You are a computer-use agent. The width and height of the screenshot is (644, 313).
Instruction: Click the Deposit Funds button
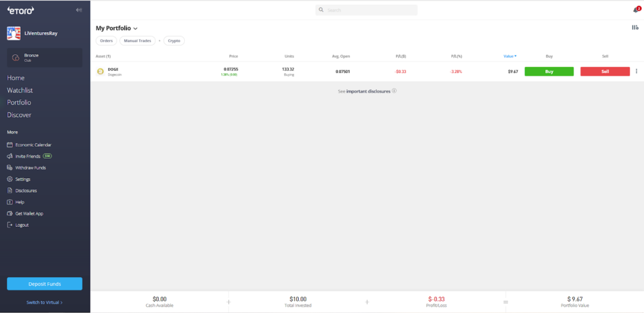[x=45, y=284]
